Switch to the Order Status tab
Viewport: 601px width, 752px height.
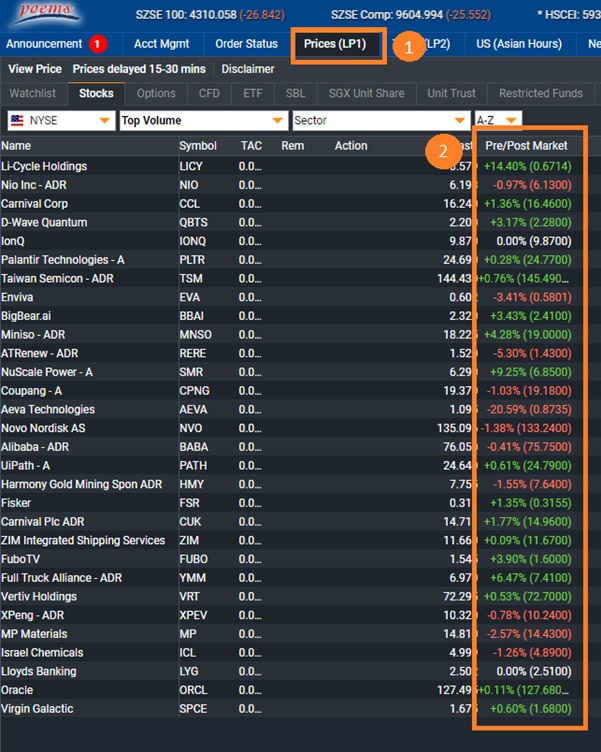click(x=247, y=44)
